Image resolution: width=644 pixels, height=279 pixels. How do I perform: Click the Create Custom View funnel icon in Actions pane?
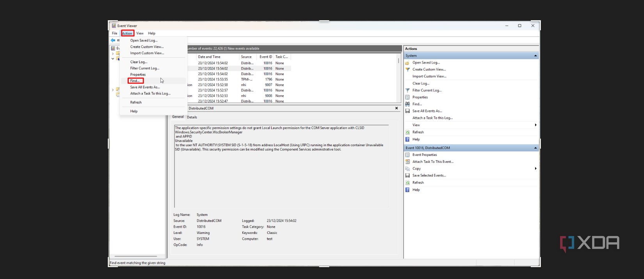[x=407, y=70]
